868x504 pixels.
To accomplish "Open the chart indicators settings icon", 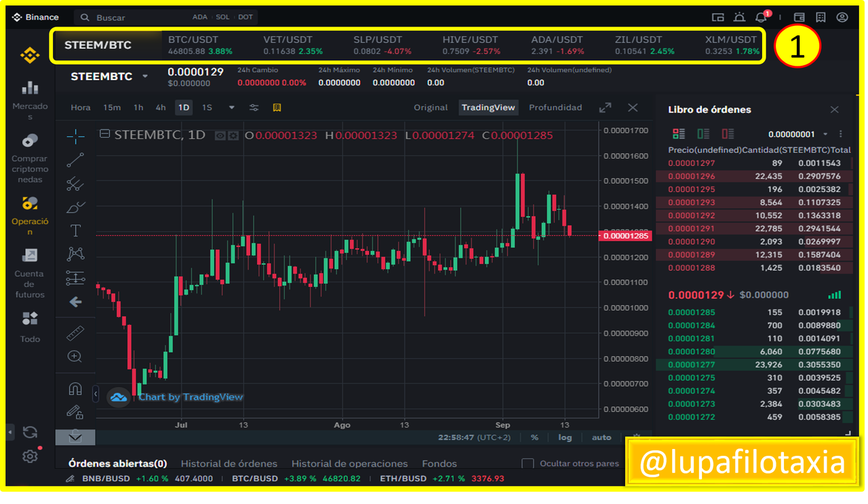I will pos(254,108).
